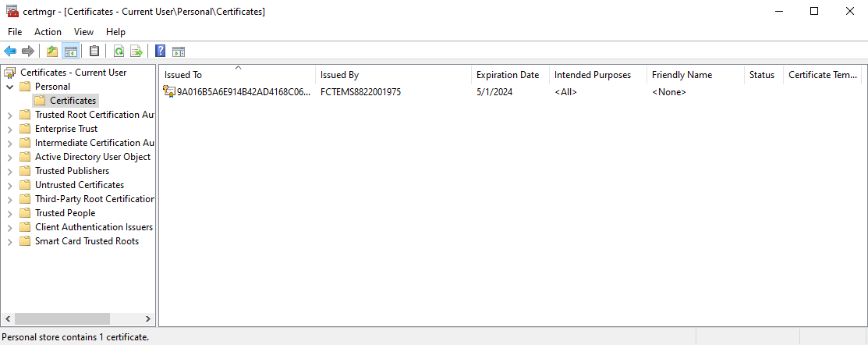Expand the Trusted Root Certification Authorities node
The height and width of the screenshot is (345, 868).
pos(9,115)
